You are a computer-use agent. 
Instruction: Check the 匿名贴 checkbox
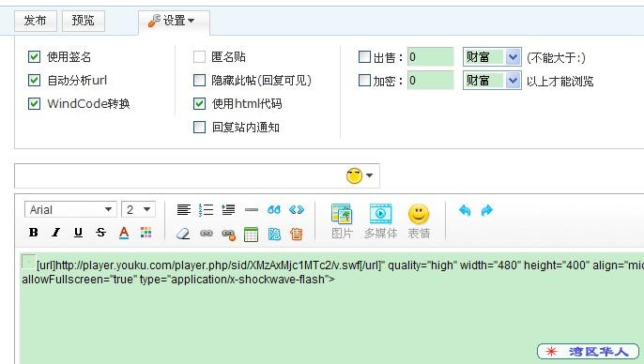point(199,56)
